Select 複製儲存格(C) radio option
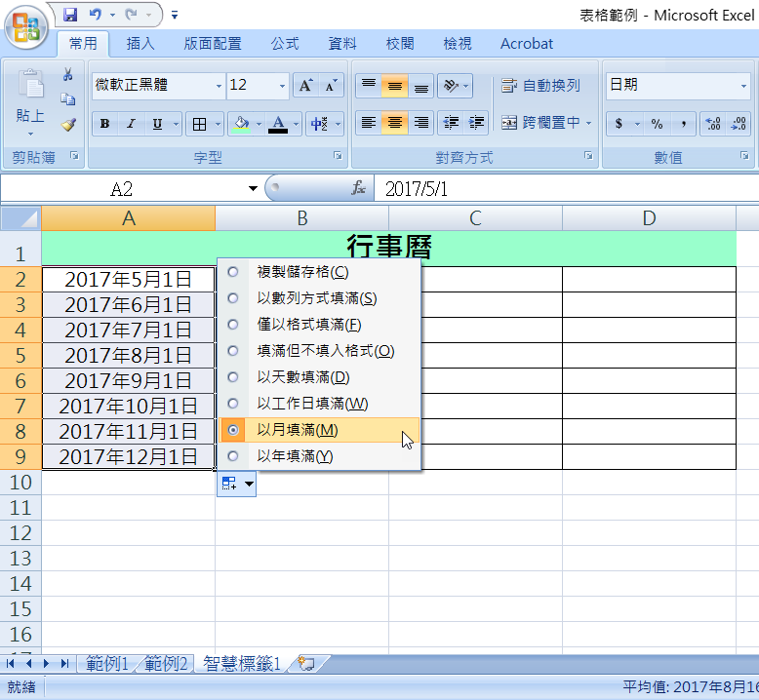 click(x=319, y=272)
